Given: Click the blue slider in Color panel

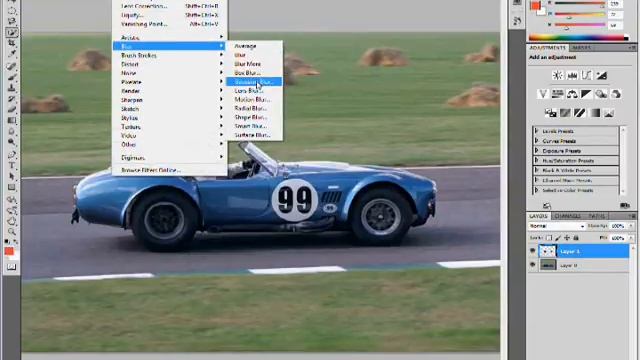Looking at the screenshot, I should pyautogui.click(x=579, y=25).
